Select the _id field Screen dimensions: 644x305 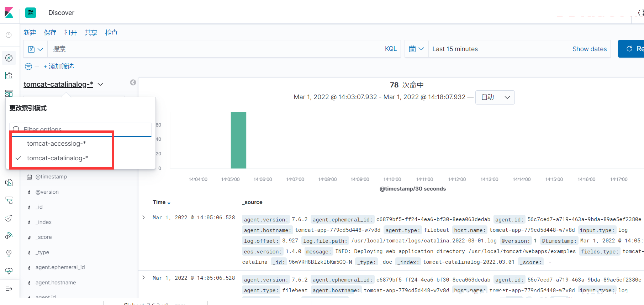[x=39, y=207]
